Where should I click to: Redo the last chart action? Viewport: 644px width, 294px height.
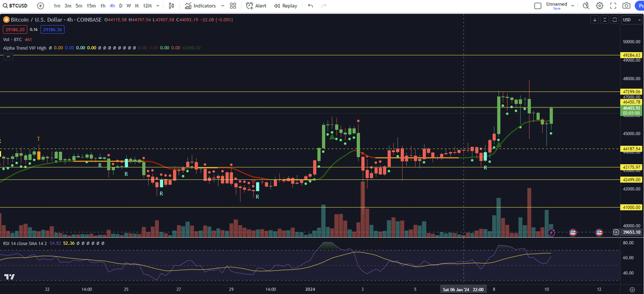[324, 5]
